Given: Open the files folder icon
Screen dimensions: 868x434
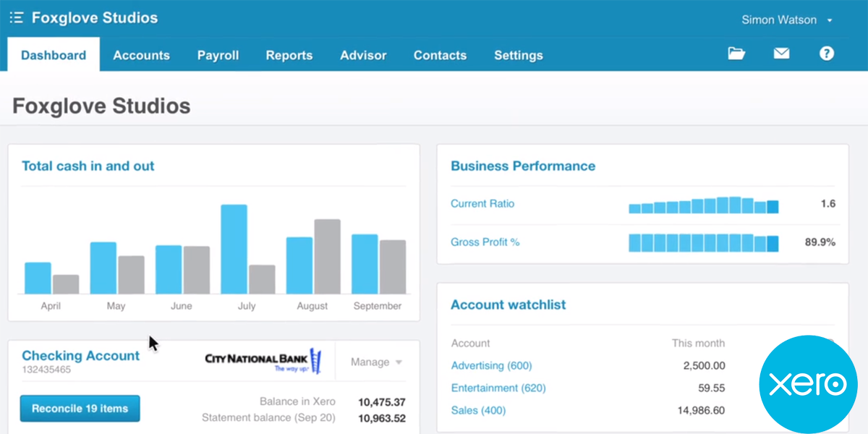Looking at the screenshot, I should pos(736,54).
